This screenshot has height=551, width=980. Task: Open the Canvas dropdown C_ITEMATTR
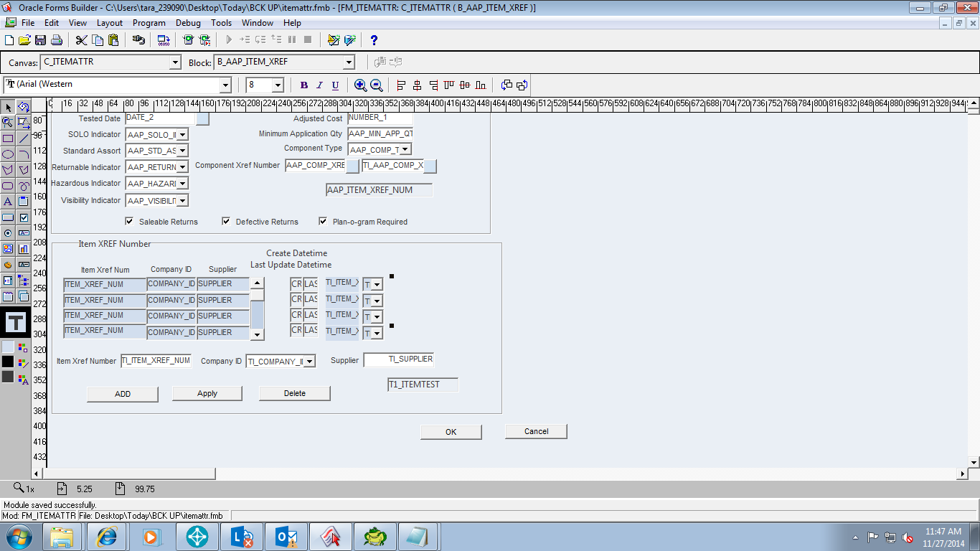[x=175, y=62]
